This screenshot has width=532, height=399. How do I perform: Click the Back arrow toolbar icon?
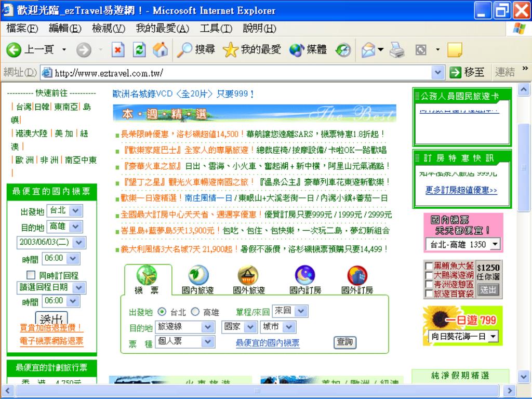point(14,50)
